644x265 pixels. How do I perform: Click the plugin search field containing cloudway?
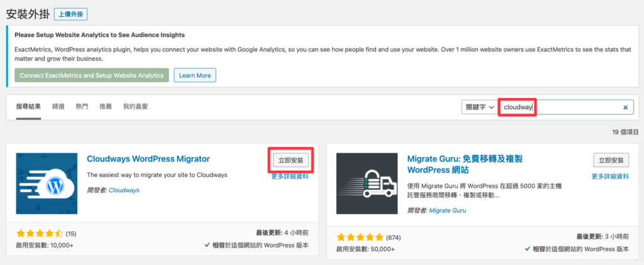pyautogui.click(x=565, y=107)
